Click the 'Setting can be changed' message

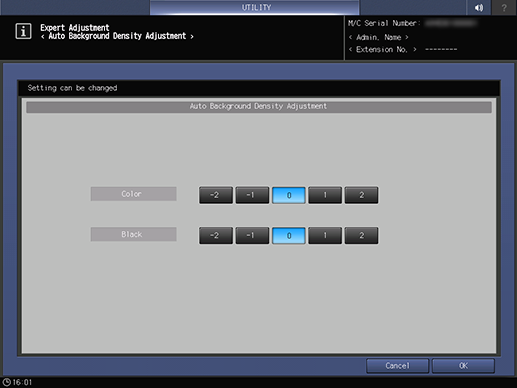[x=72, y=88]
